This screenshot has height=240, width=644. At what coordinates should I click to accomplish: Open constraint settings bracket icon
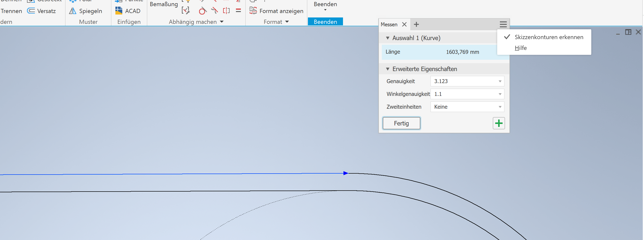(x=186, y=11)
